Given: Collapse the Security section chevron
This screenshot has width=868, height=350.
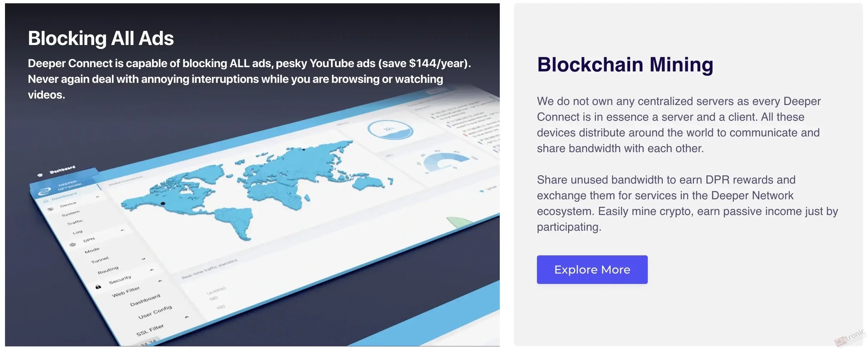Looking at the screenshot, I should pyautogui.click(x=152, y=270).
